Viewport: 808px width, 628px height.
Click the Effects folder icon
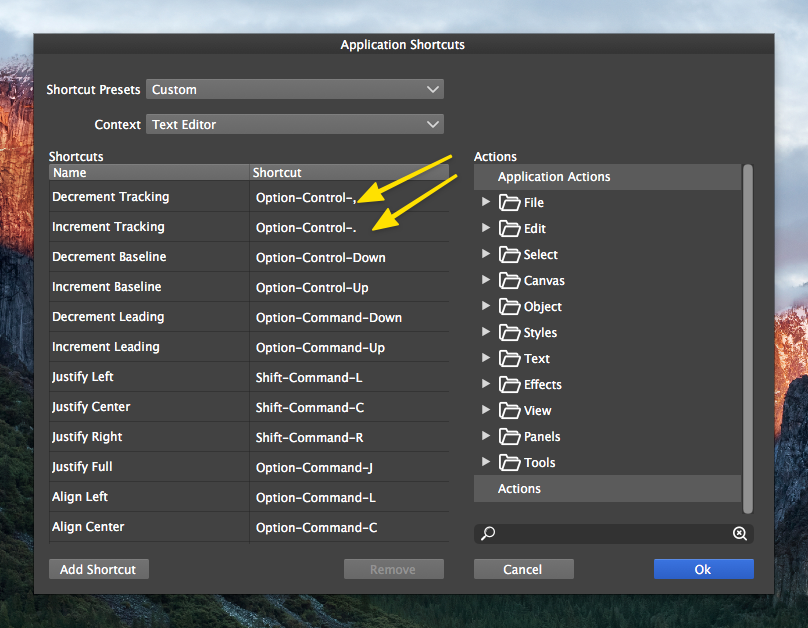click(x=509, y=385)
